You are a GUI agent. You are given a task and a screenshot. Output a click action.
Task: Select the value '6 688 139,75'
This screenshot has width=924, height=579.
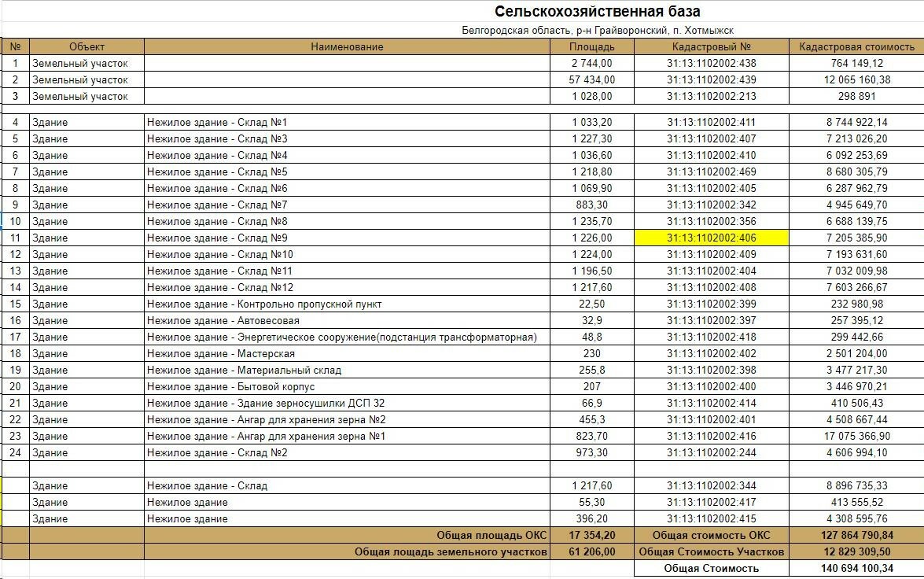[857, 221]
